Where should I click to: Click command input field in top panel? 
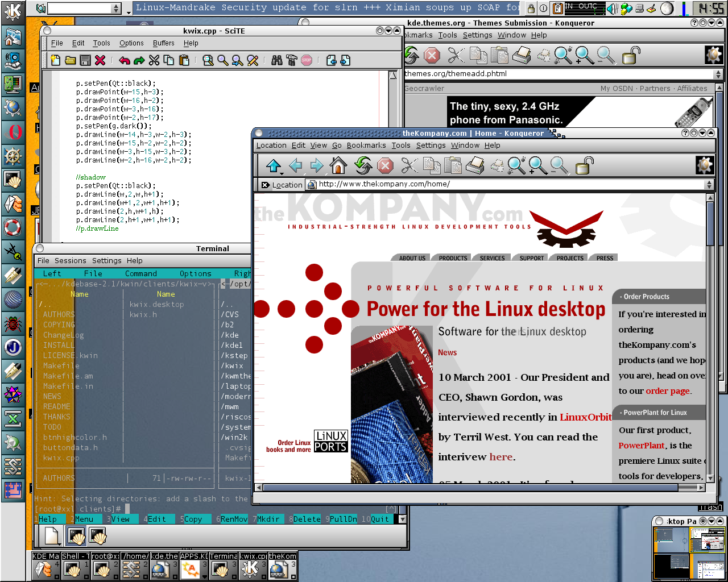coord(79,9)
